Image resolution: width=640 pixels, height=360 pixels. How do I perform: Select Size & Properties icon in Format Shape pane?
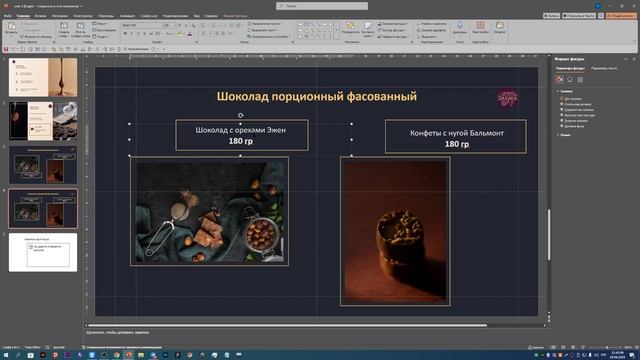[x=580, y=80]
